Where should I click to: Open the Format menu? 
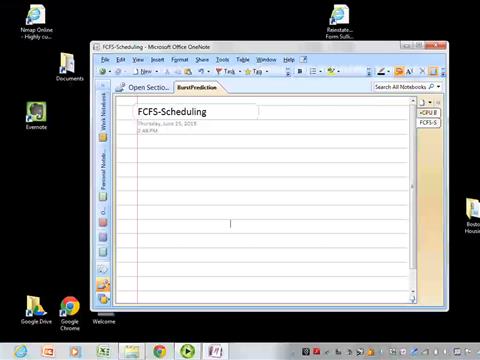pos(180,60)
